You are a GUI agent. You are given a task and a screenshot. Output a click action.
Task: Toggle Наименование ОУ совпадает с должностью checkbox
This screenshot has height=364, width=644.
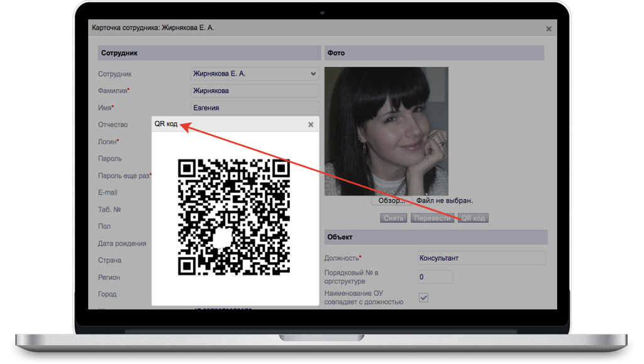coord(423,297)
